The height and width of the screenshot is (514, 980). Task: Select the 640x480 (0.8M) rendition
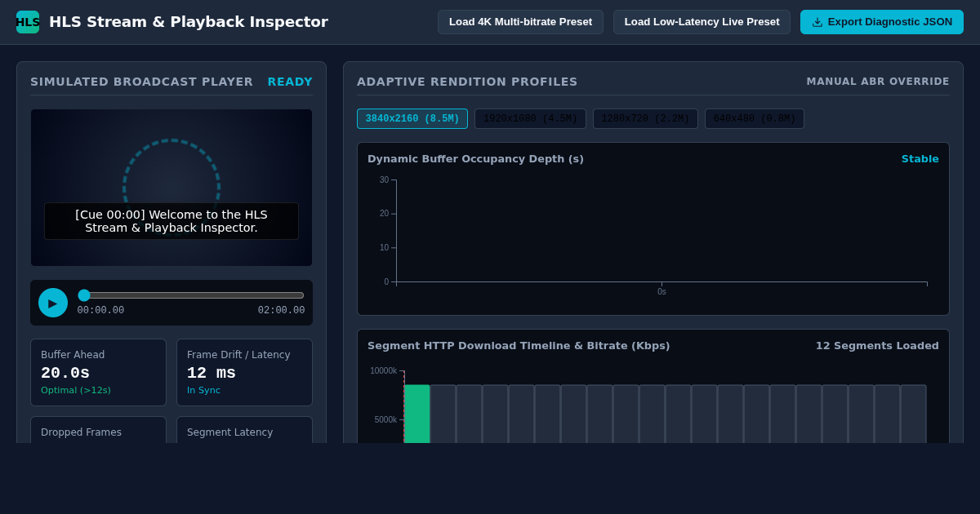pos(755,119)
